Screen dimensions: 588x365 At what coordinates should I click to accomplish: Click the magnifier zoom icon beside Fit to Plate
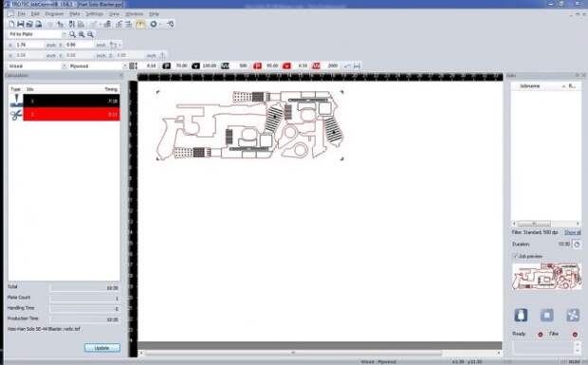point(72,34)
